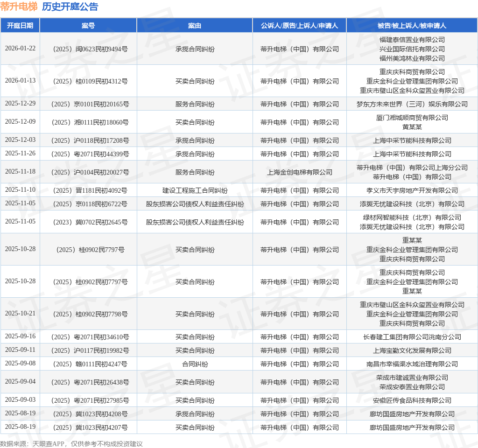Click plaintiff 上海金创电梯有限公司
478x448 pixels.
tap(300, 172)
